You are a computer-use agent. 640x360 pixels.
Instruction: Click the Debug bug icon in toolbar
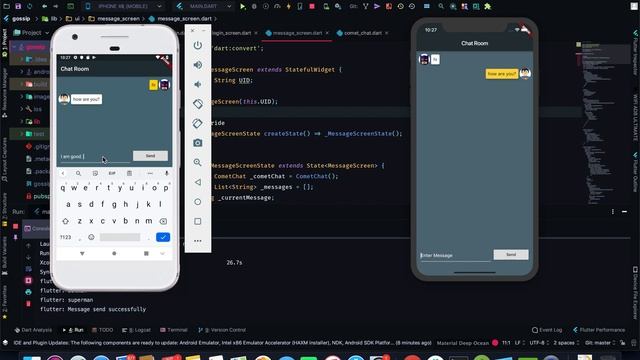(254, 7)
